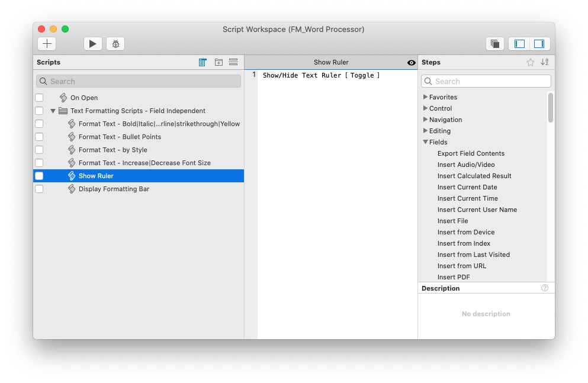Open the script debugger bug icon

pyautogui.click(x=115, y=44)
